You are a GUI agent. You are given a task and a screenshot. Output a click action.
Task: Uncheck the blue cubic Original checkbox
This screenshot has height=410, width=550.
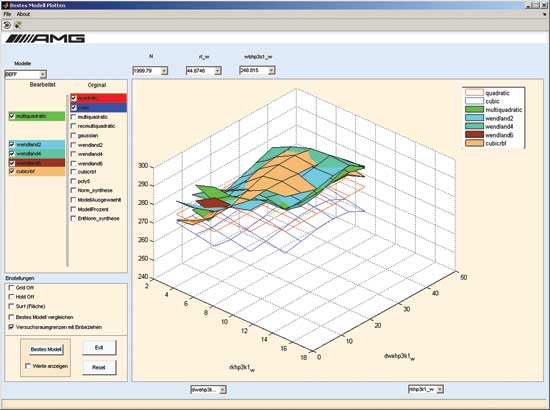click(x=74, y=107)
